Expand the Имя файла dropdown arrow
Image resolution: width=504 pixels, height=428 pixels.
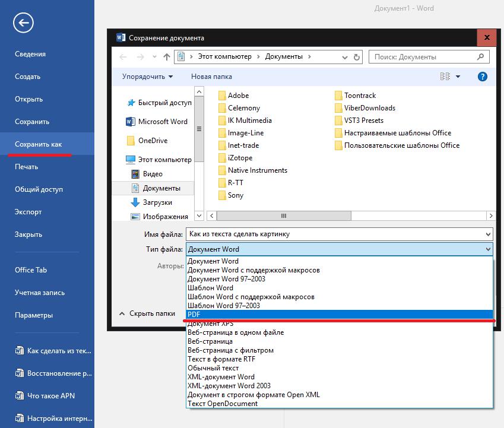point(488,234)
